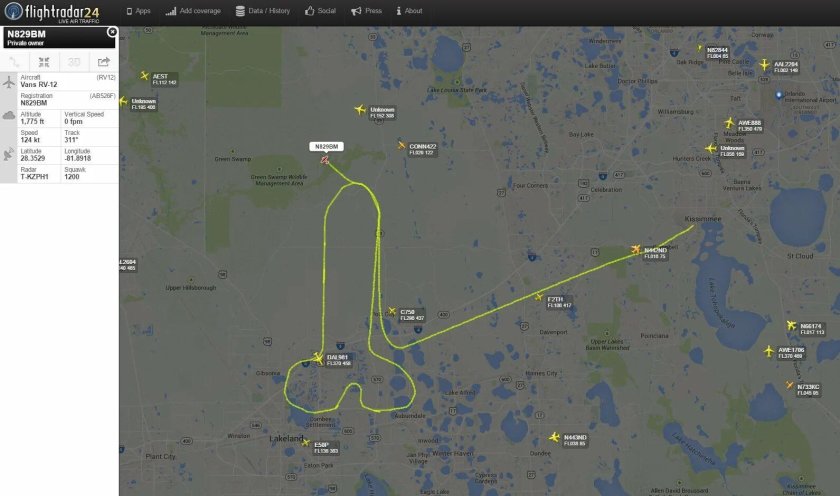
Task: Select the AAL2264 aircraft icon
Action: coord(765,65)
